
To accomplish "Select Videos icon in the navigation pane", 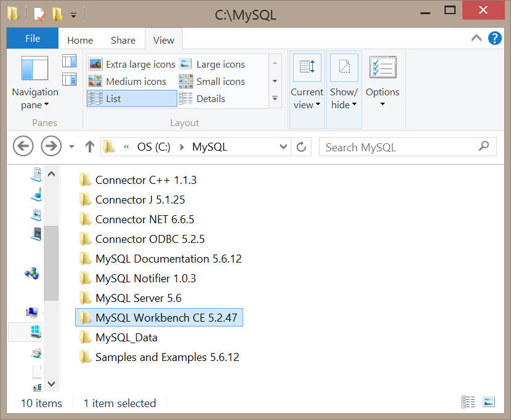I will [x=36, y=234].
